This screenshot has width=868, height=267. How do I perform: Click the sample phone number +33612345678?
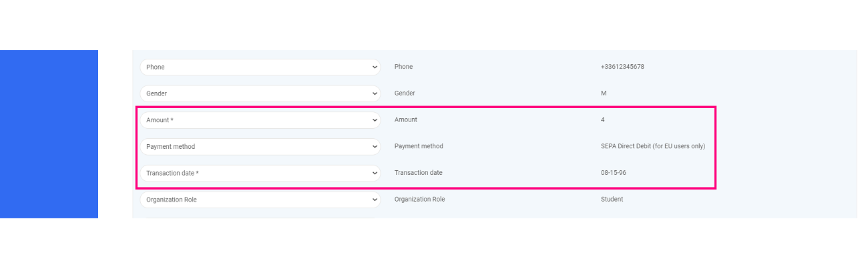pyautogui.click(x=622, y=67)
